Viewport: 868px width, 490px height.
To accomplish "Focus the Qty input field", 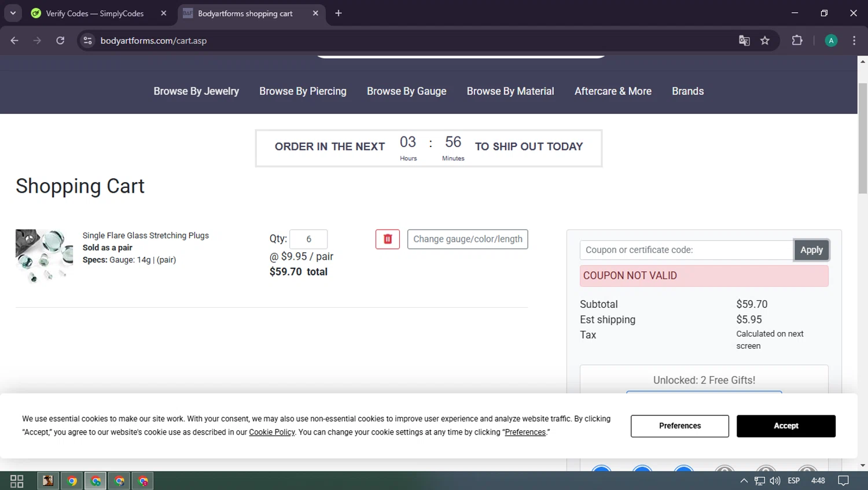I will coord(308,239).
